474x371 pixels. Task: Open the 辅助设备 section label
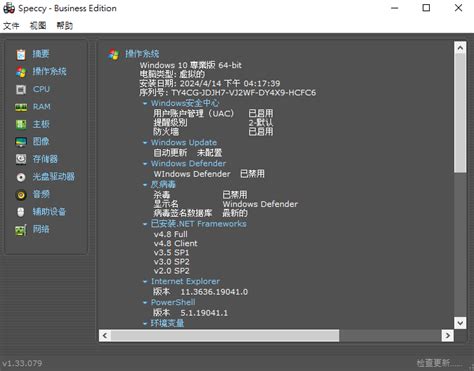49,212
